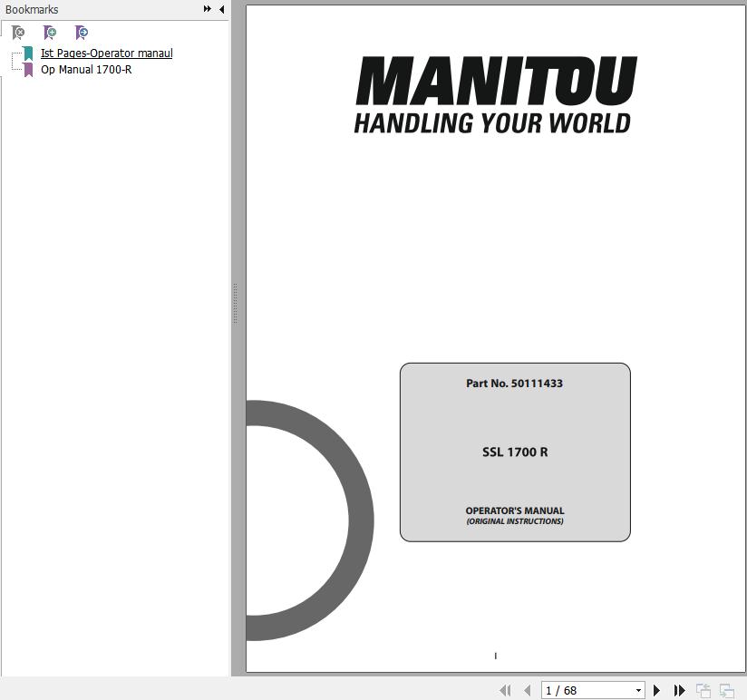Click the next view icon in status bar

[726, 690]
